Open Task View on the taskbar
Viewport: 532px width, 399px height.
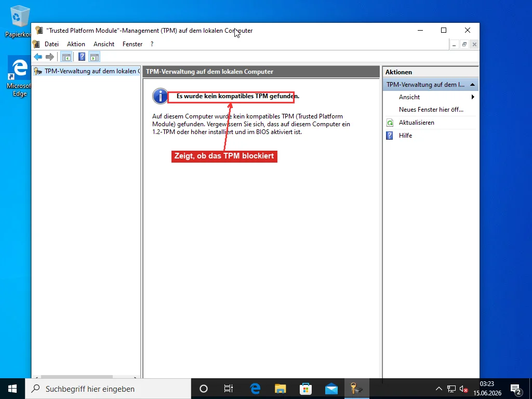229,389
